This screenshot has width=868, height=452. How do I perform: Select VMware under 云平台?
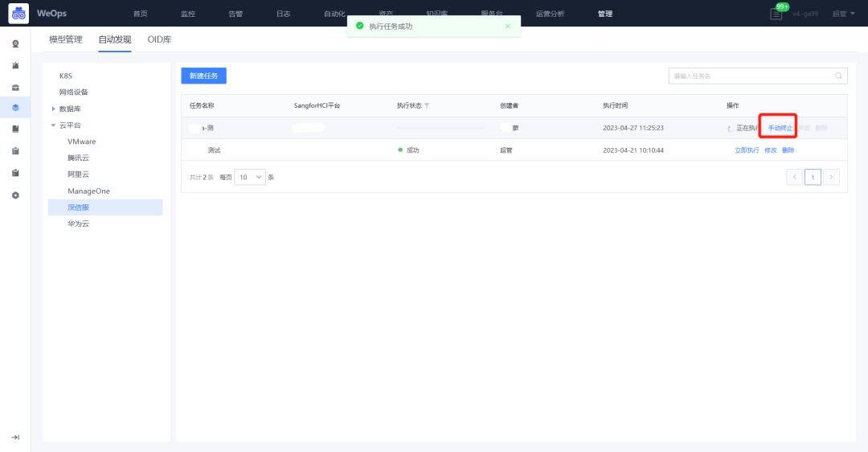coord(81,142)
